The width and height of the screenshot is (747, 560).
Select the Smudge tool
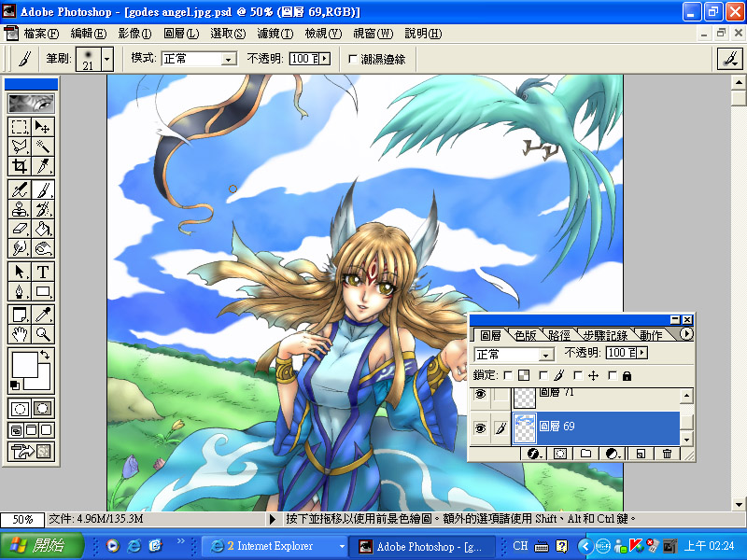pos(20,248)
